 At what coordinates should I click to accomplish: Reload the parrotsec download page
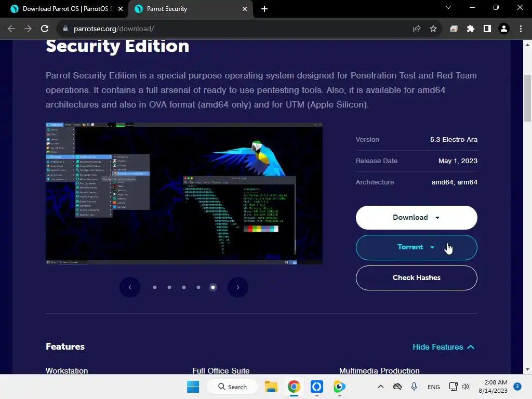point(45,29)
